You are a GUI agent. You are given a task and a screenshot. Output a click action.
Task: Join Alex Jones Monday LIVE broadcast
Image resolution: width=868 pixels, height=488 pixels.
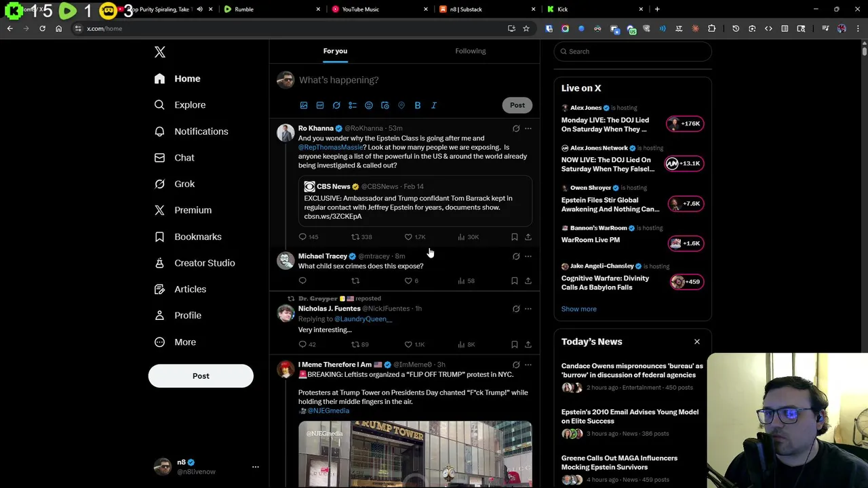tap(686, 123)
